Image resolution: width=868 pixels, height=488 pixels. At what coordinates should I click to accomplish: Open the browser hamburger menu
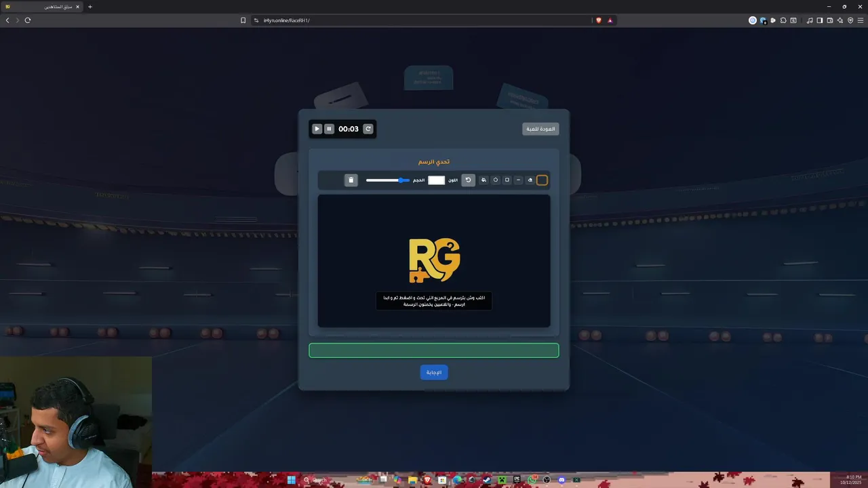pos(861,20)
